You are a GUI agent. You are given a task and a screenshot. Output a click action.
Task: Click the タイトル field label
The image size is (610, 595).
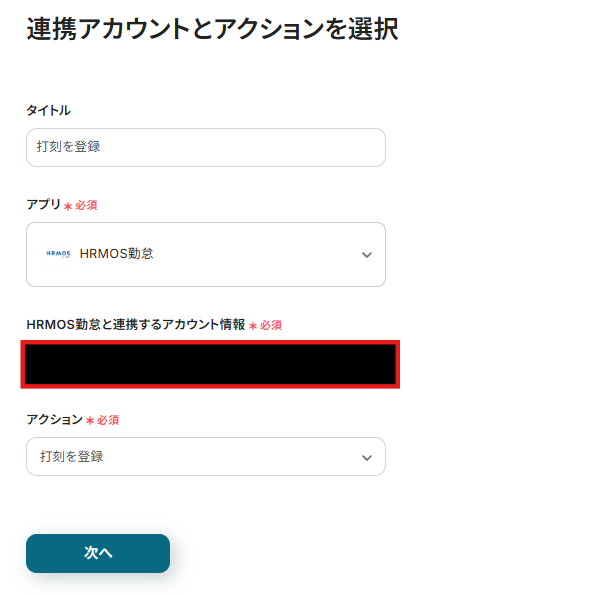[48, 110]
